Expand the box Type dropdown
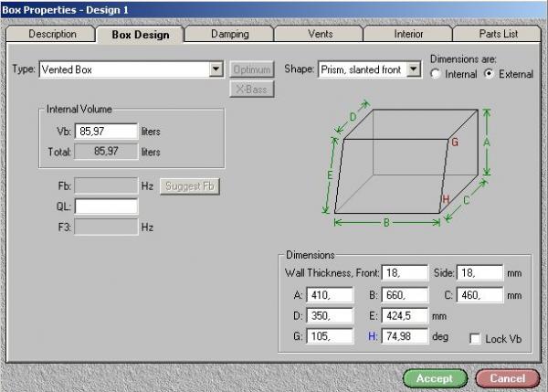Viewport: 548px width, 392px height. pos(216,69)
